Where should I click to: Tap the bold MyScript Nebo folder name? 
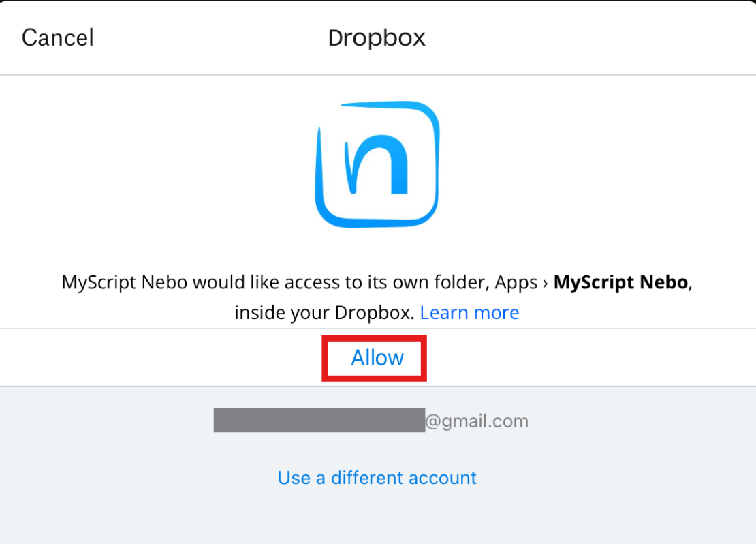pyautogui.click(x=620, y=282)
